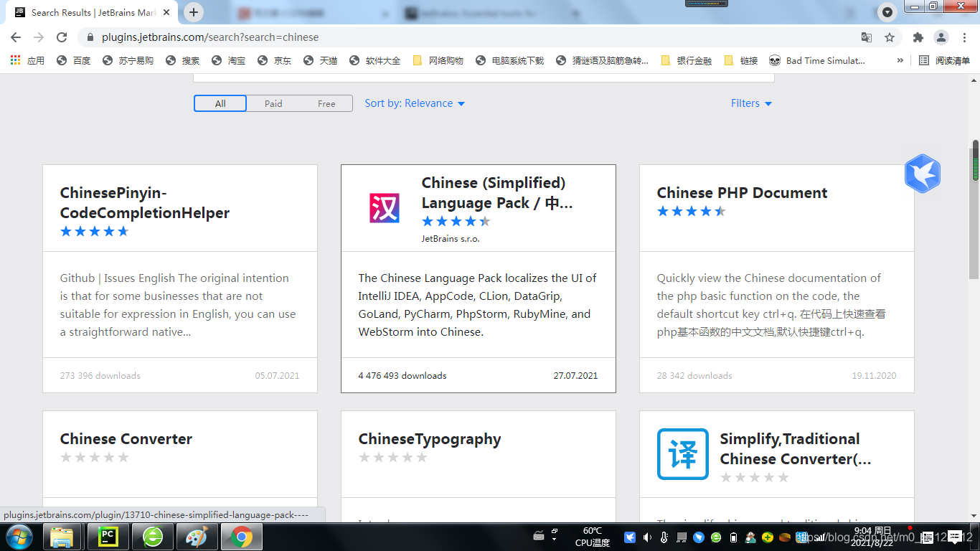
Task: Open the 软件大全 bookmark
Action: (374, 61)
